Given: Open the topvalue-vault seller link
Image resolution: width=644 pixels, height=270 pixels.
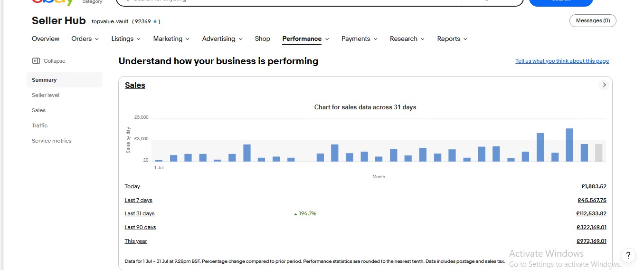Looking at the screenshot, I should [x=110, y=21].
